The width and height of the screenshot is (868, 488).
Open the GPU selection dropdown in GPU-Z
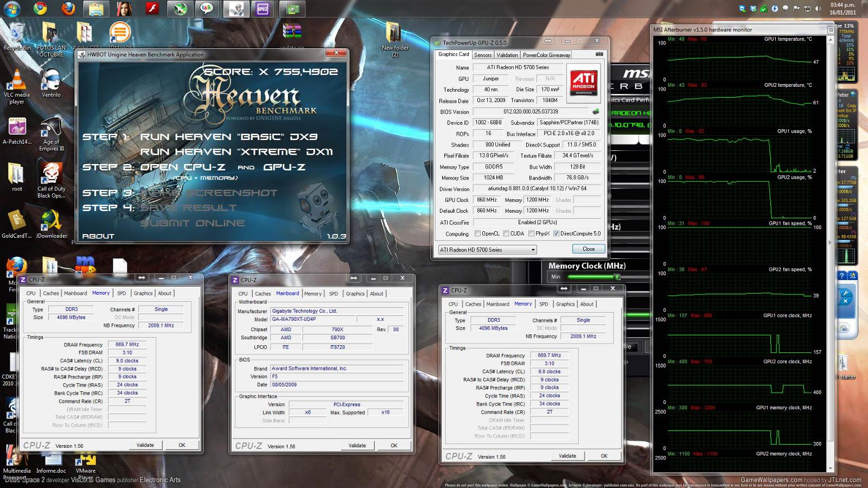pos(487,250)
